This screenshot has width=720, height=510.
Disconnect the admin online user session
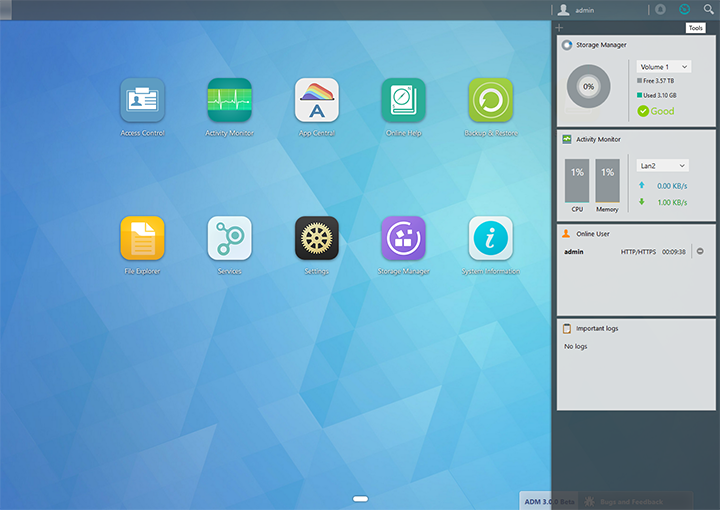click(700, 251)
